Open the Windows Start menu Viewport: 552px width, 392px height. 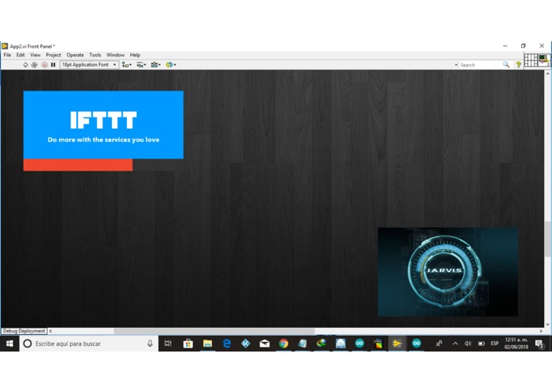click(10, 344)
